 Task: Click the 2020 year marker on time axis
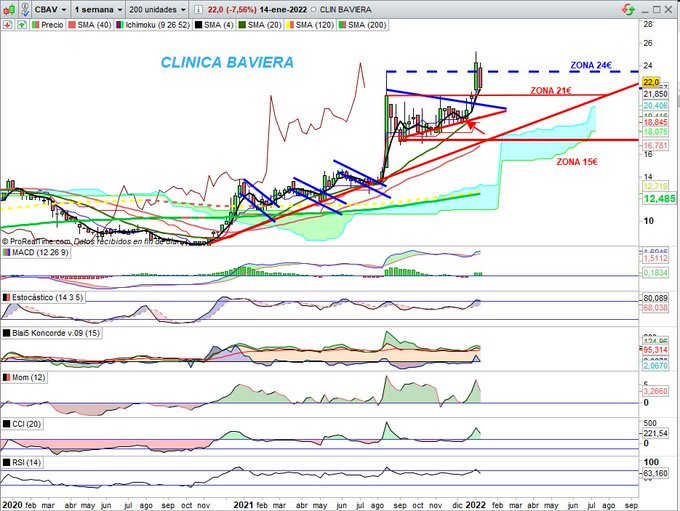tap(12, 505)
